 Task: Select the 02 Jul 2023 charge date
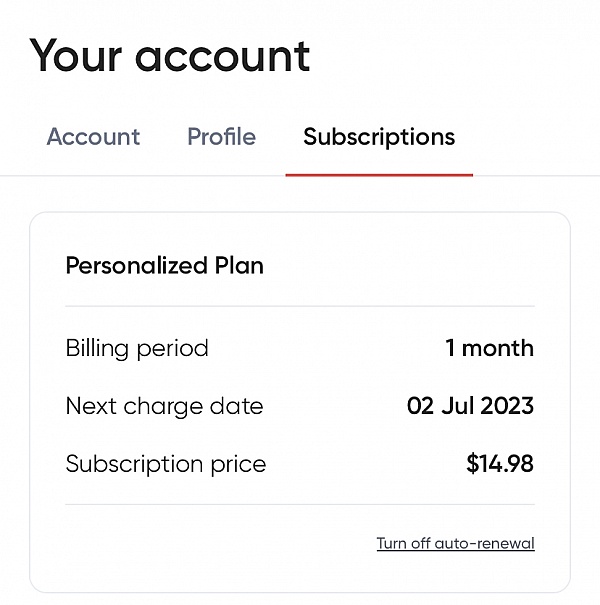tap(470, 407)
